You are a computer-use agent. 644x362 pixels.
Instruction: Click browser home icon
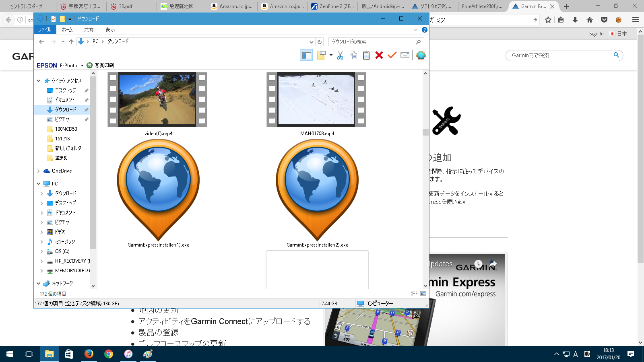point(590,20)
